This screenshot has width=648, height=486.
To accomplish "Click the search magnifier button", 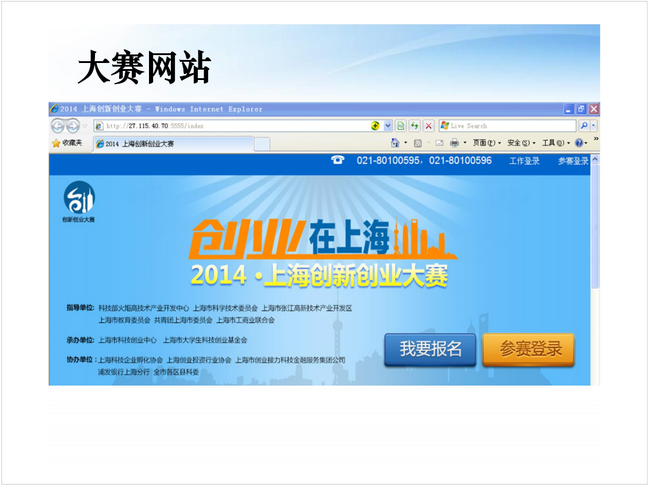I will click(584, 126).
